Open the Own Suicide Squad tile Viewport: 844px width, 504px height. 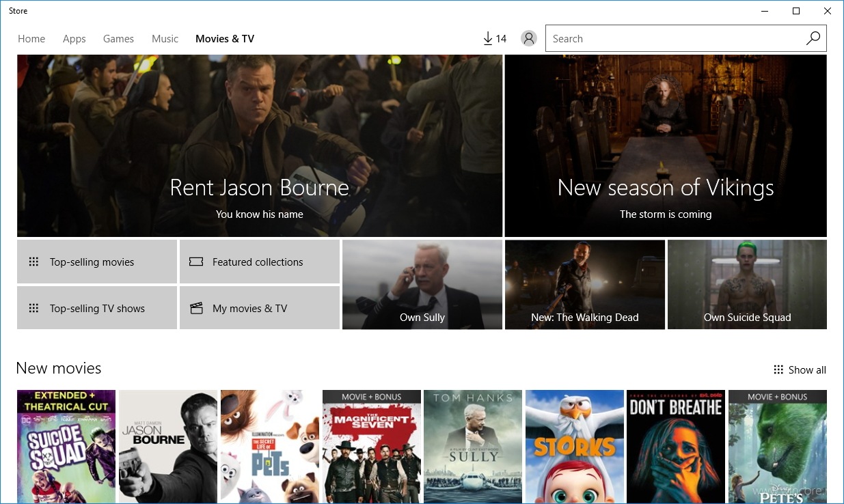point(748,285)
